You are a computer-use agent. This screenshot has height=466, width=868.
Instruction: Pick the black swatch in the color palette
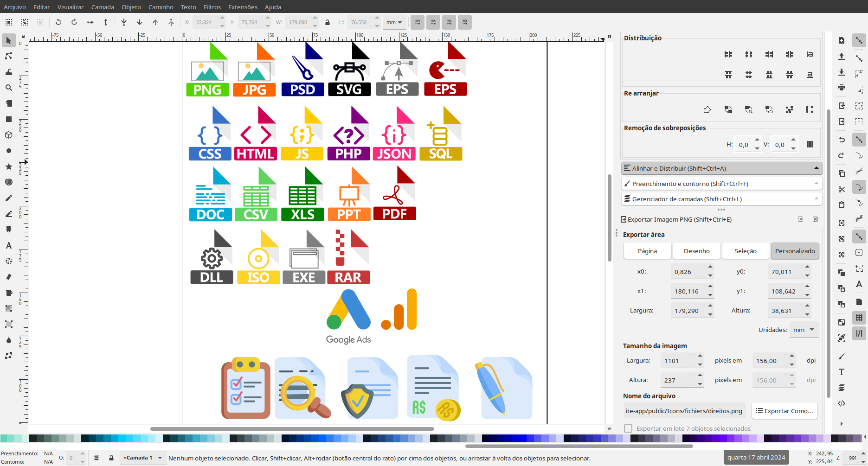point(32,438)
